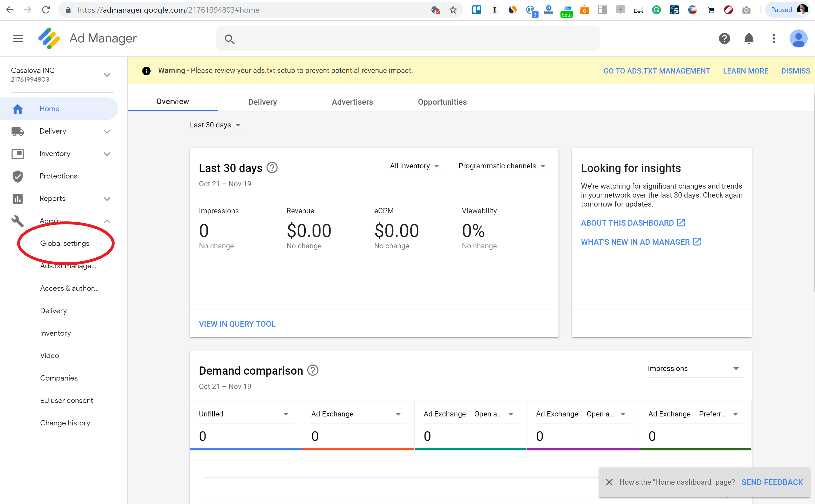815x504 pixels.
Task: Expand the Inventory sidebar section
Action: 107,154
